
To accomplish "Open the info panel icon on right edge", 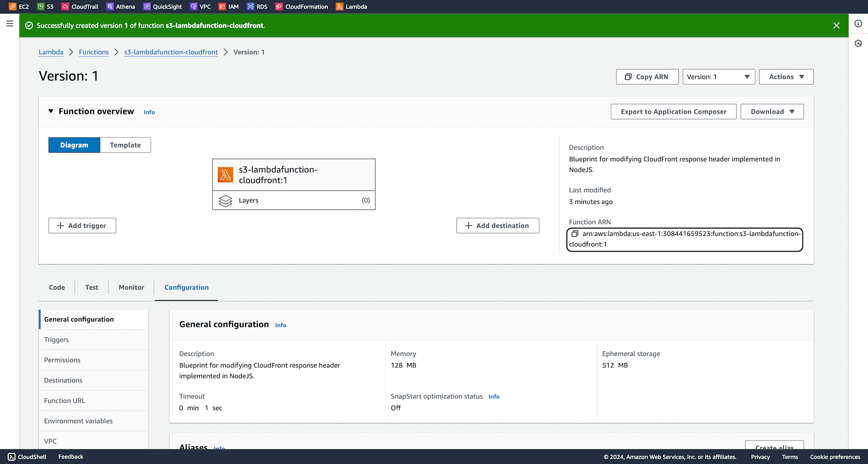I will pos(858,23).
